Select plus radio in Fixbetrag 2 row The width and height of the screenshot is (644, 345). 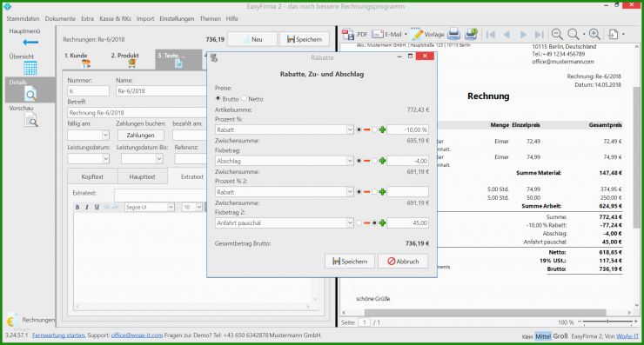click(x=374, y=222)
